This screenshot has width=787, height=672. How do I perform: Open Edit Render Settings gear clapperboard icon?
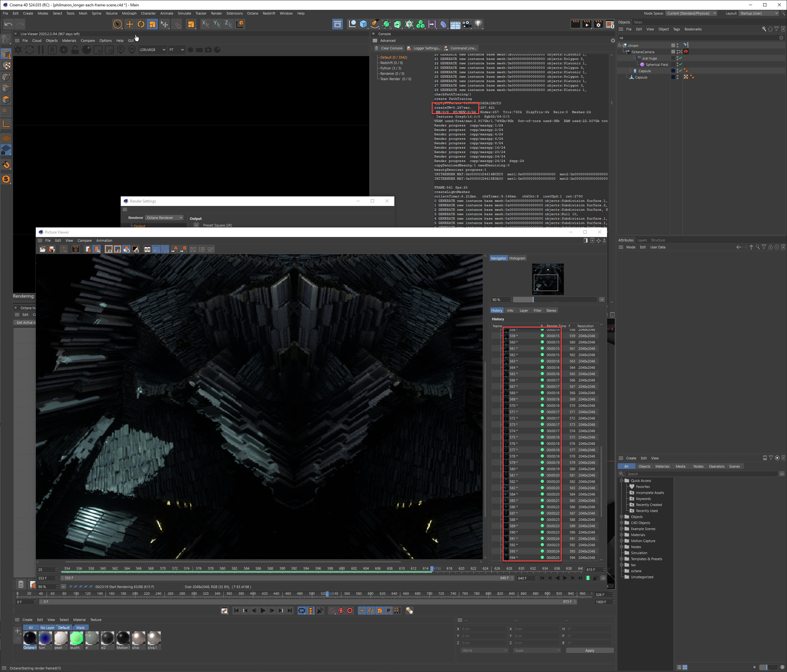click(x=599, y=24)
